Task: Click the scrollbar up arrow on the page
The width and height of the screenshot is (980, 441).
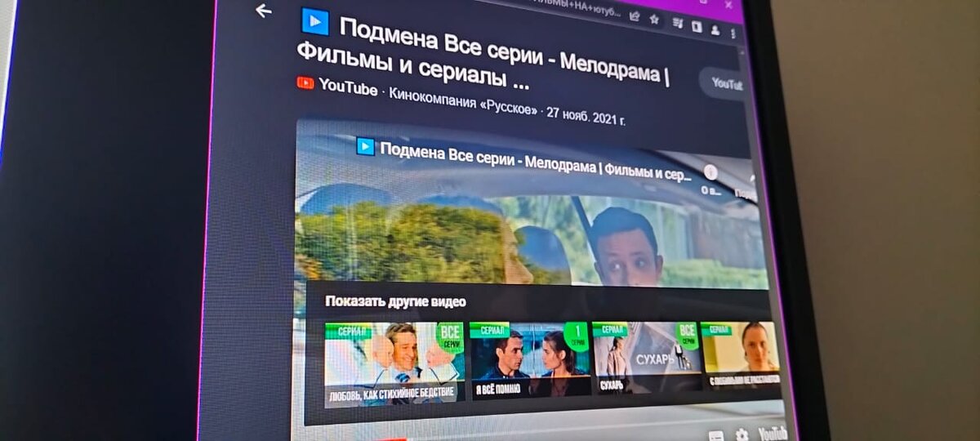Action: [x=743, y=51]
